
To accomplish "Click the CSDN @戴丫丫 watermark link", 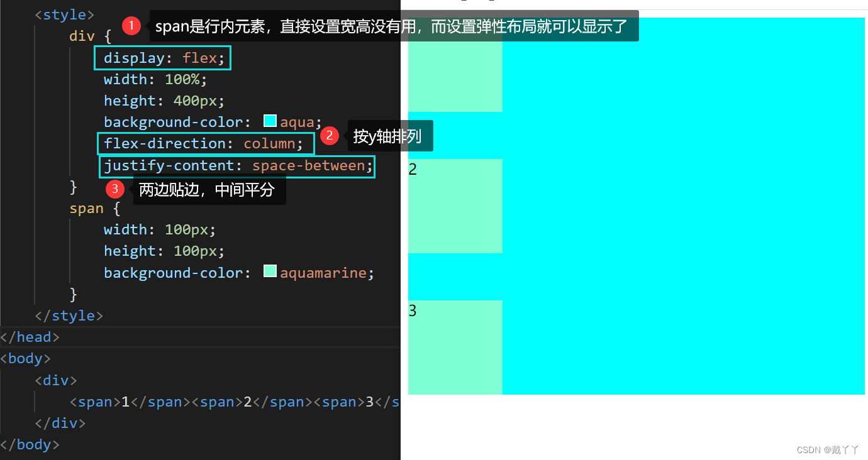I will click(x=828, y=449).
